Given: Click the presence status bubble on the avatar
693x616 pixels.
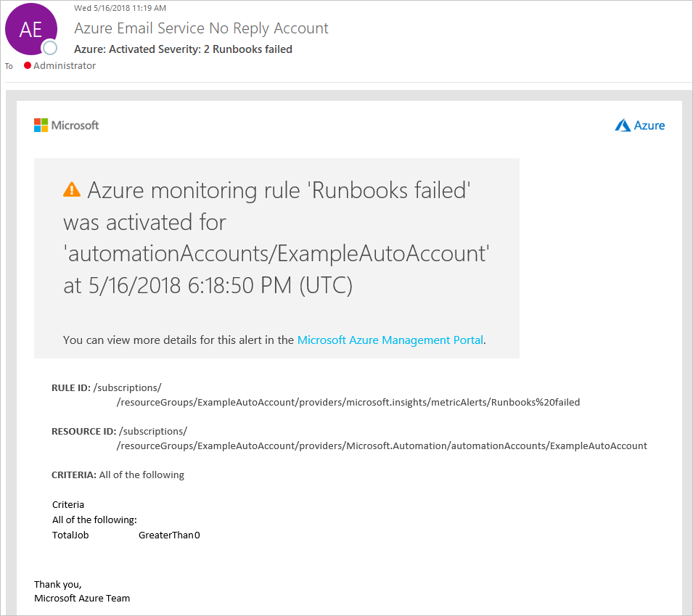Looking at the screenshot, I should coord(49,47).
